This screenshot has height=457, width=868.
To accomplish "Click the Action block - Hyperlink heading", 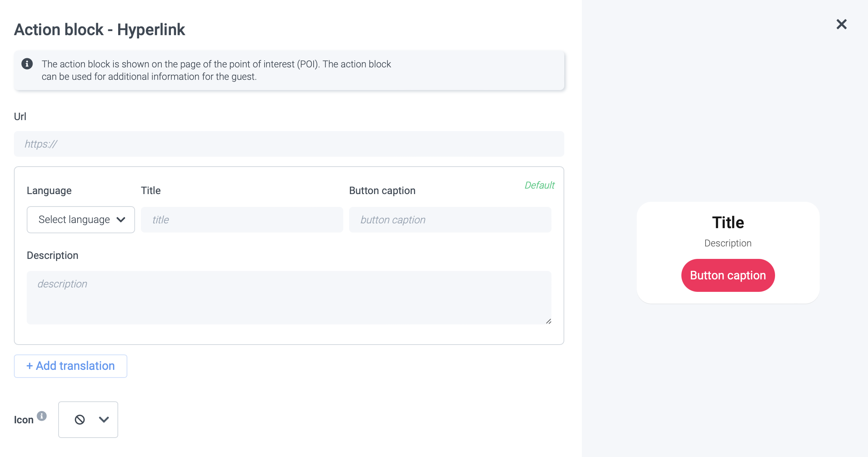I will 100,30.
